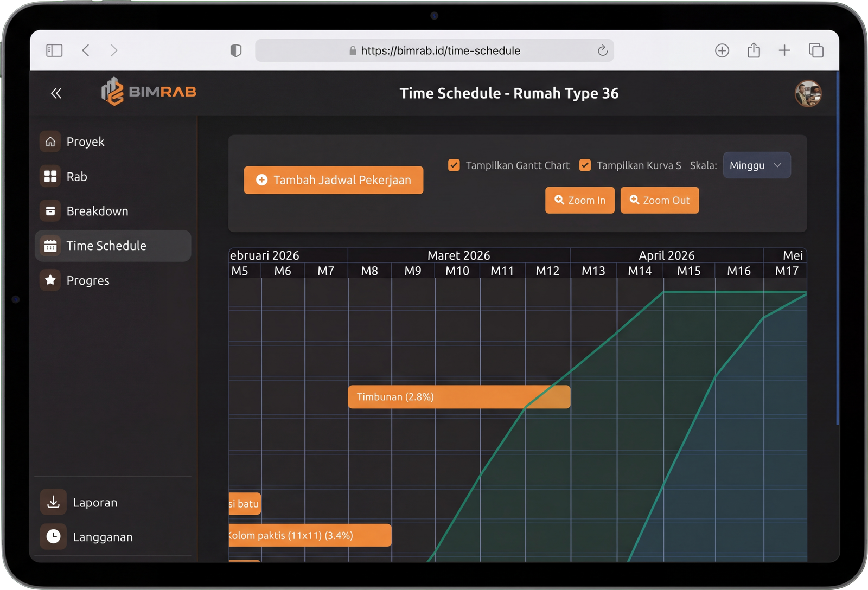The width and height of the screenshot is (868, 590).
Task: Select the Timbunan (2.8%) Gantt bar
Action: click(x=459, y=397)
